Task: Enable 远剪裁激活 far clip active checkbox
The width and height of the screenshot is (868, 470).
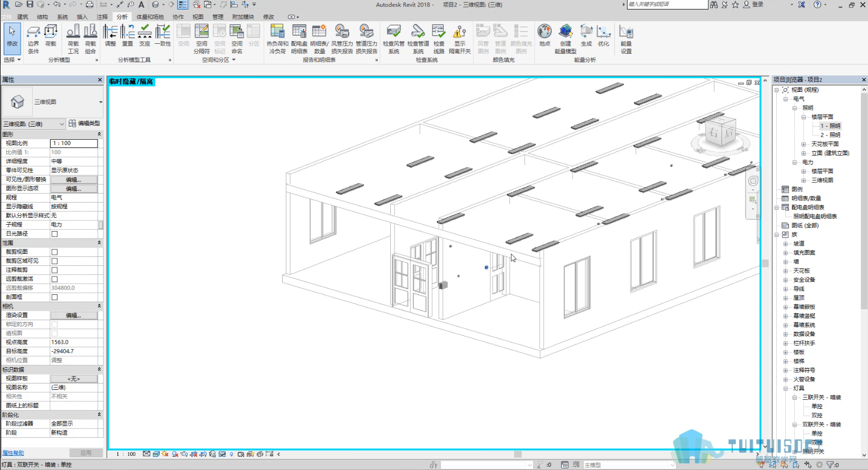Action: coord(54,279)
